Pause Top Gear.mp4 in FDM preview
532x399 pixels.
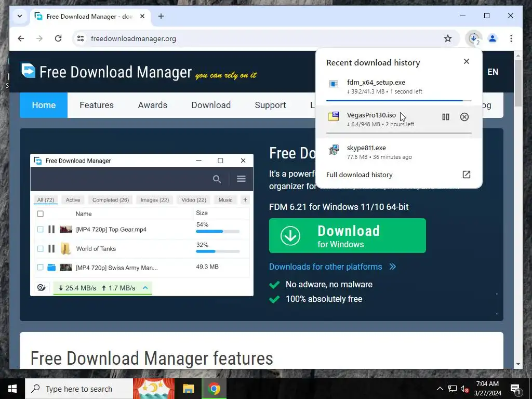tap(51, 229)
